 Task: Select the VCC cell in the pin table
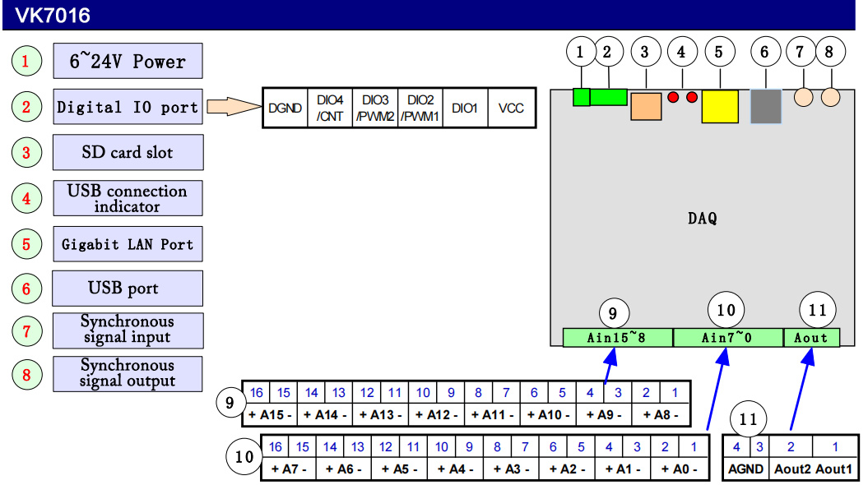(x=512, y=108)
